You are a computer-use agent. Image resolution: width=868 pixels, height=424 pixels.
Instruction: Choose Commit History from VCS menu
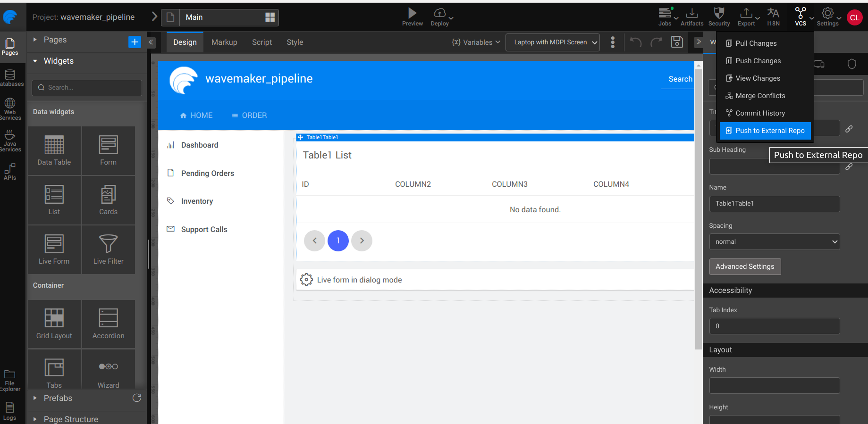tap(760, 113)
